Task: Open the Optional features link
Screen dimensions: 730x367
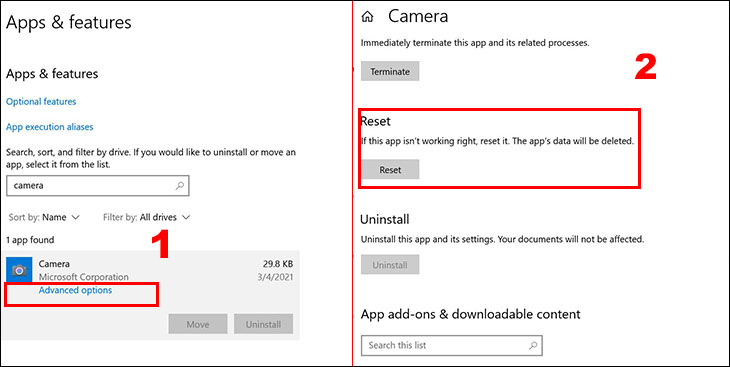Action: 41,102
